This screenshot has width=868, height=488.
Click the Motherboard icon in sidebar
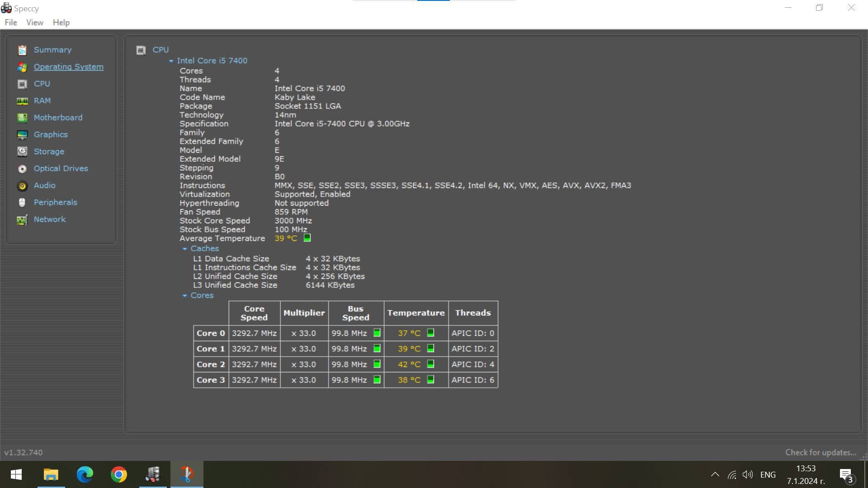[22, 118]
